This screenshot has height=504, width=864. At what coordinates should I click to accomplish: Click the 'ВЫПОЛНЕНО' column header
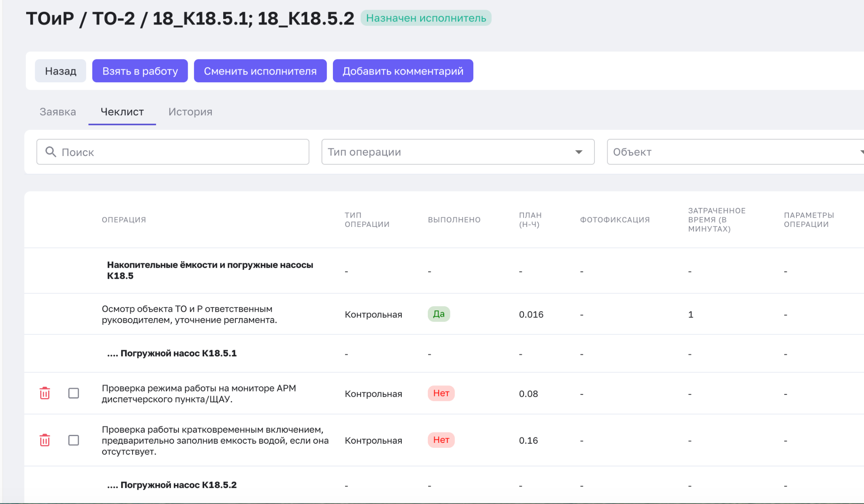[454, 220]
